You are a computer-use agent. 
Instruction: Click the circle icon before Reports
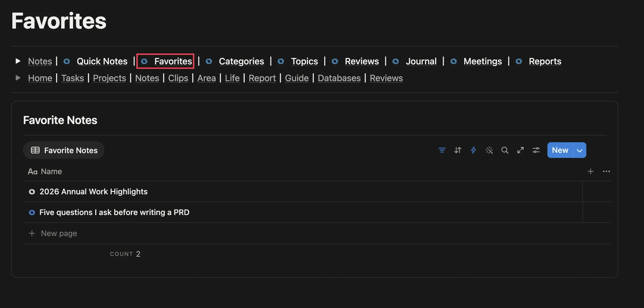click(x=519, y=61)
